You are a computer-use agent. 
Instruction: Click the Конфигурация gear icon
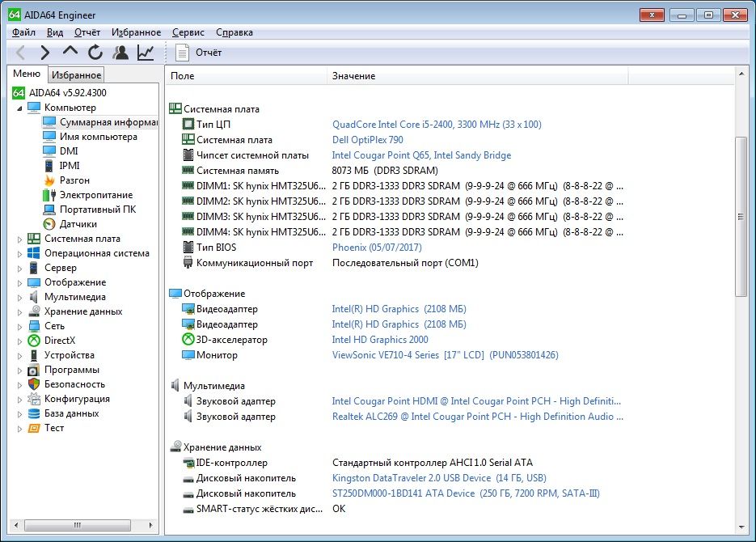pyautogui.click(x=34, y=399)
